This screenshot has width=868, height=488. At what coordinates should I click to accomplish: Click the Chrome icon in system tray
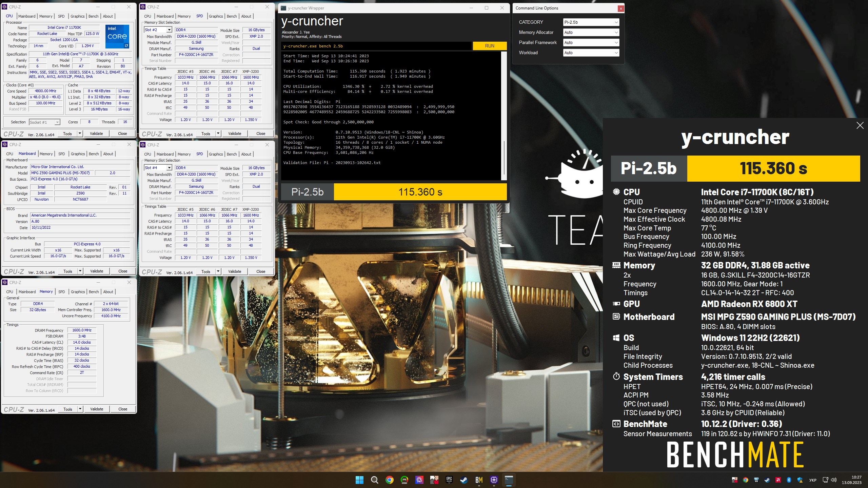(746, 480)
